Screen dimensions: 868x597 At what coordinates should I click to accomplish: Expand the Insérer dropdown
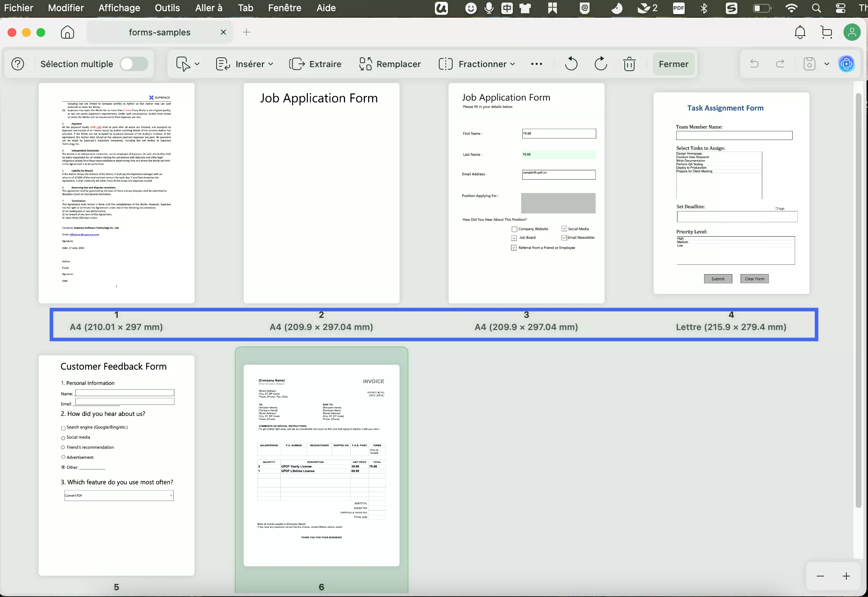point(270,64)
